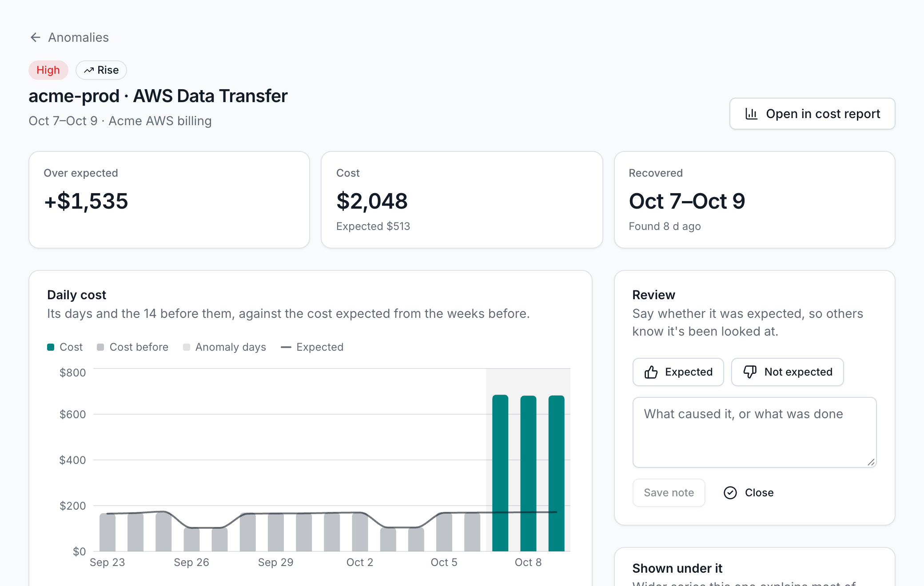Click the Expected line legend entry
The width and height of the screenshot is (924, 586).
pyautogui.click(x=312, y=347)
